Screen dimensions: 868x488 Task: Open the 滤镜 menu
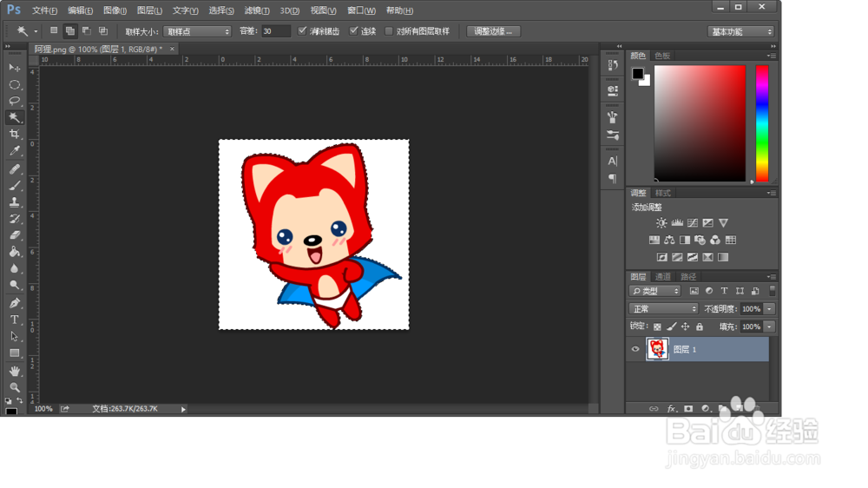[x=257, y=10]
